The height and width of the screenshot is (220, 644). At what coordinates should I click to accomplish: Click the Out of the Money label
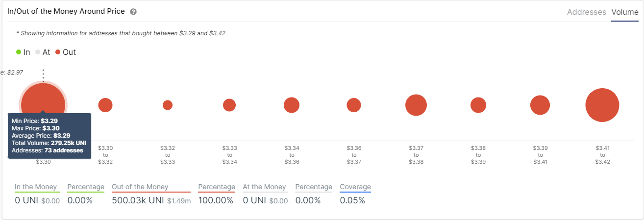tap(140, 187)
